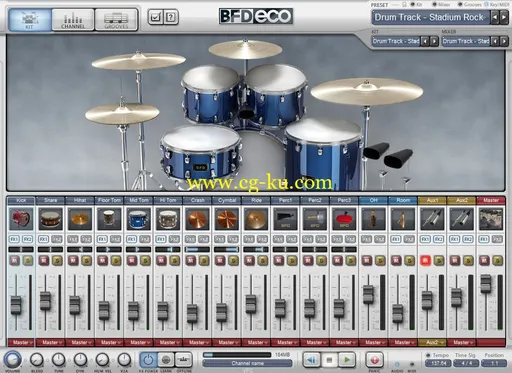Mute the Hihat channel
This screenshot has height=373, width=512.
pyautogui.click(x=73, y=260)
